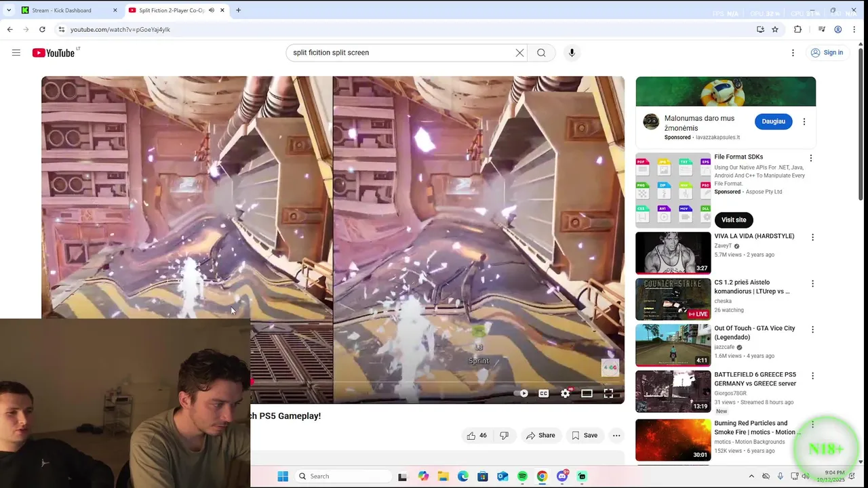Like the video with thumbs up

point(477,435)
